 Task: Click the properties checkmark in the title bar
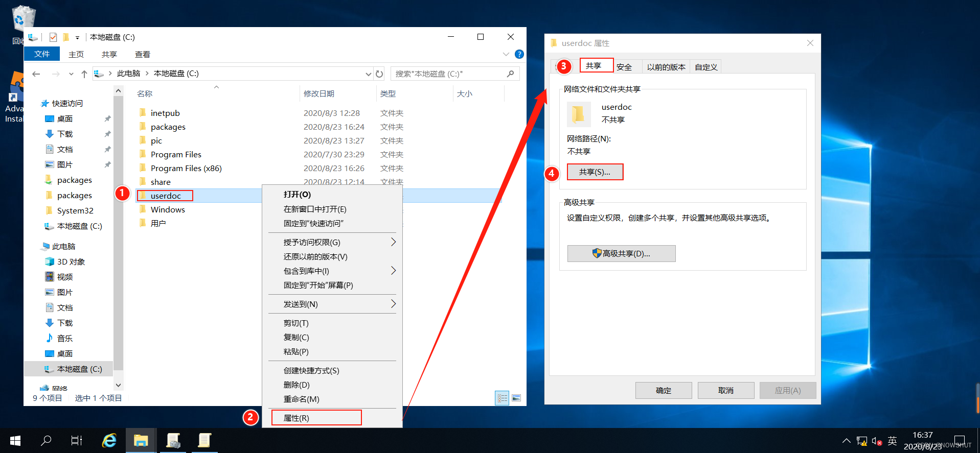coord(53,37)
